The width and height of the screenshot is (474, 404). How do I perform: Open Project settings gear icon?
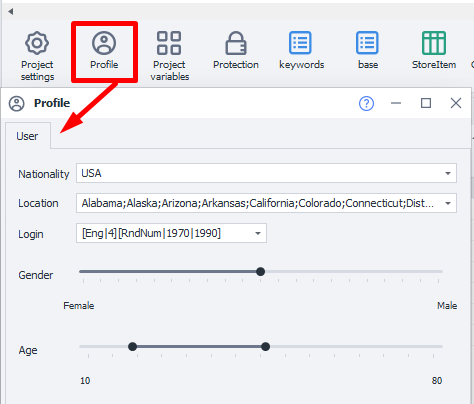[x=37, y=43]
